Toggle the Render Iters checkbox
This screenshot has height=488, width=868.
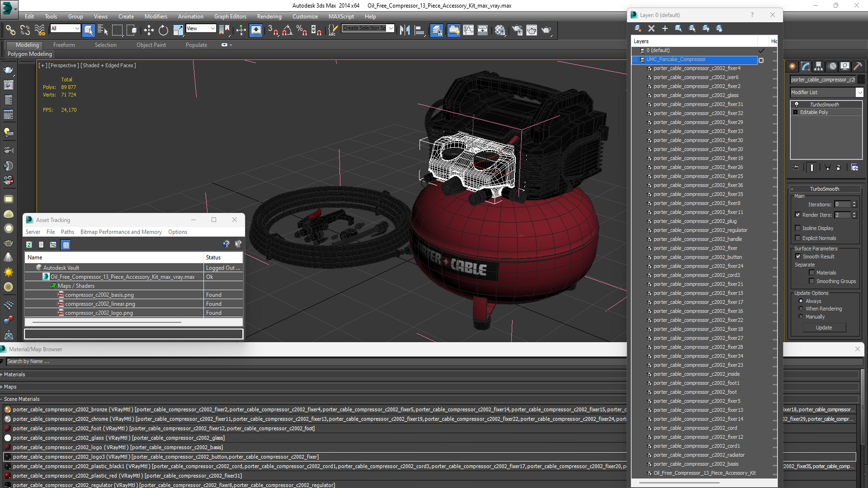[x=797, y=215]
